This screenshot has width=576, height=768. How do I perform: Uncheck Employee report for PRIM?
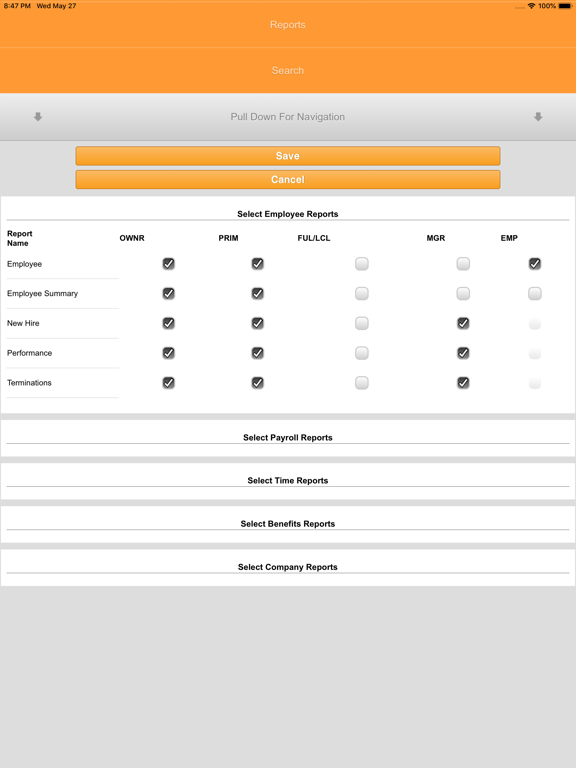[x=258, y=264]
